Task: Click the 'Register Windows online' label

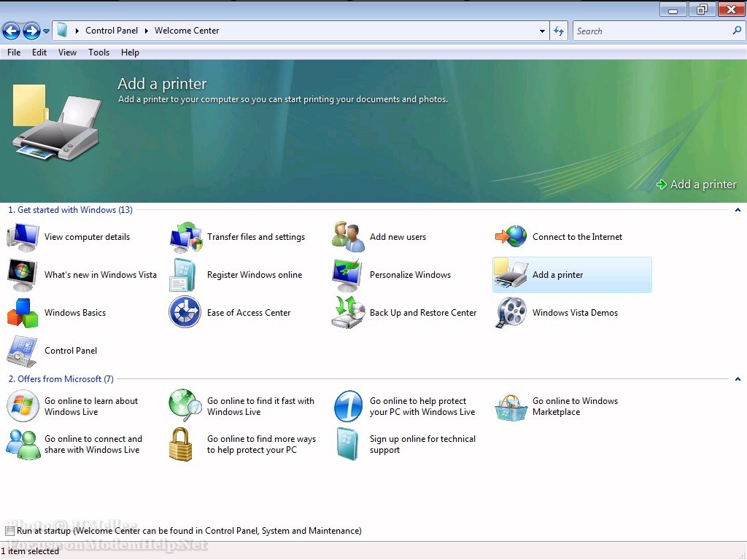Action: [x=255, y=275]
